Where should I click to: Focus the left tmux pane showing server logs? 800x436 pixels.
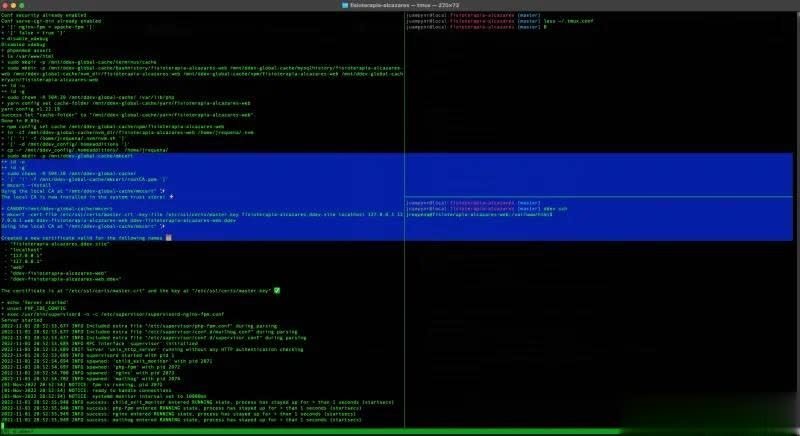coord(200,360)
